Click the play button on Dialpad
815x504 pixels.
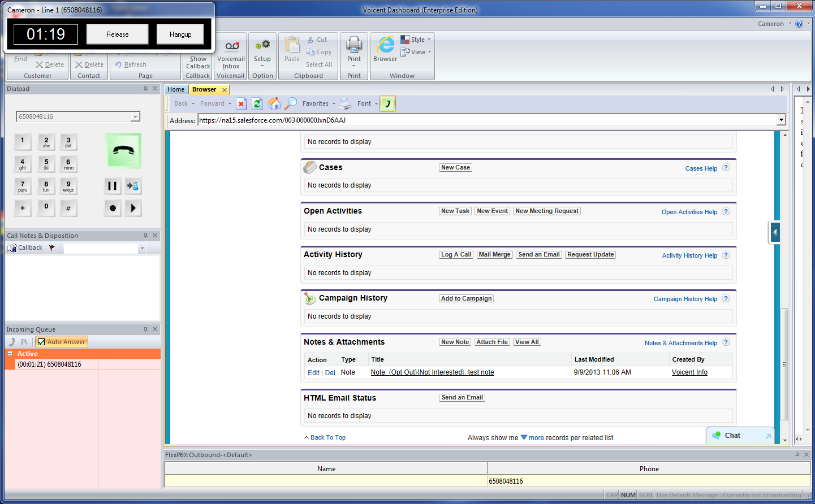[x=133, y=208]
